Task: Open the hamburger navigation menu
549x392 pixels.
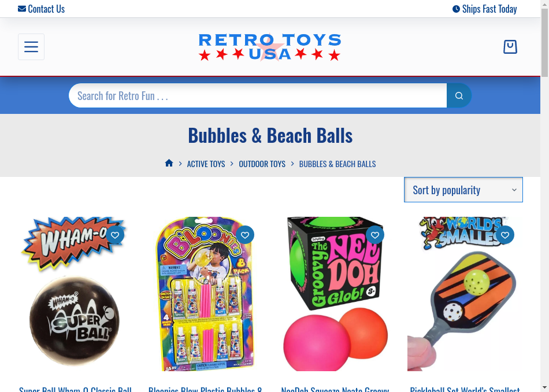Action: 31,47
